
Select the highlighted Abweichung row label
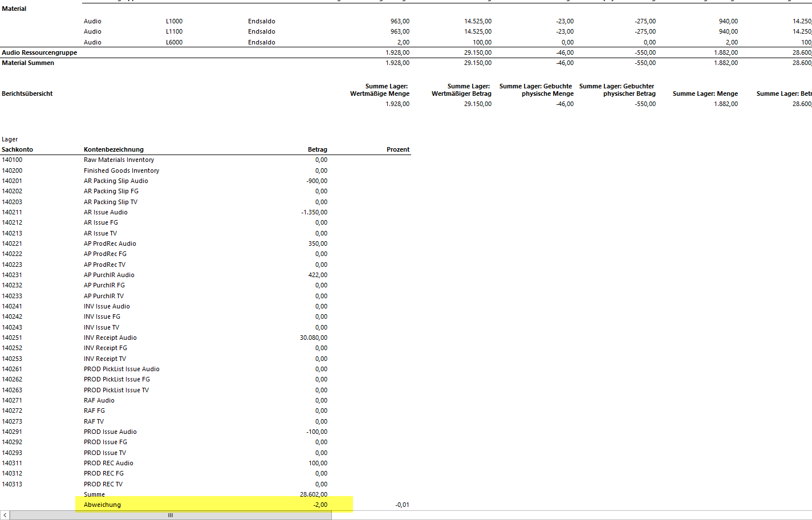tap(103, 505)
